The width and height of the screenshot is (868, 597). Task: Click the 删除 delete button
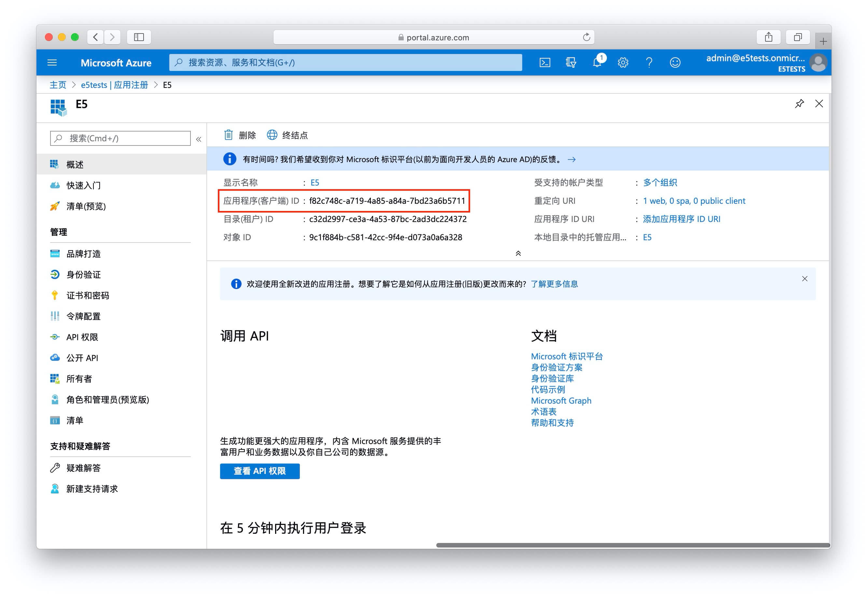[x=240, y=135]
